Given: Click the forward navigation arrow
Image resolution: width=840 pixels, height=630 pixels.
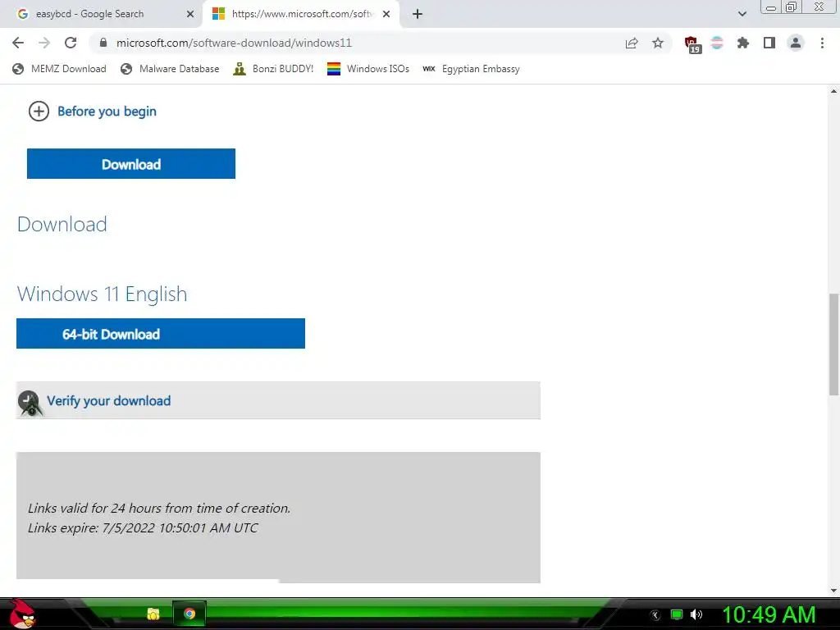Looking at the screenshot, I should (44, 43).
